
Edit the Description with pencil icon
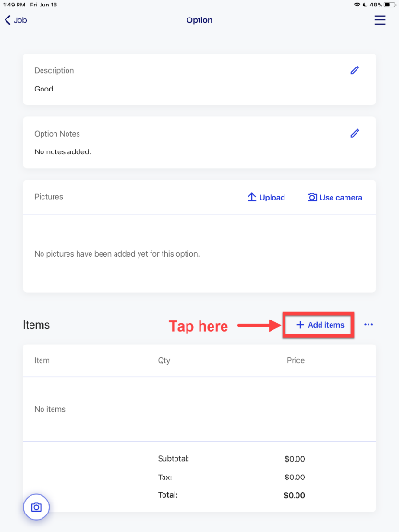[x=355, y=70]
